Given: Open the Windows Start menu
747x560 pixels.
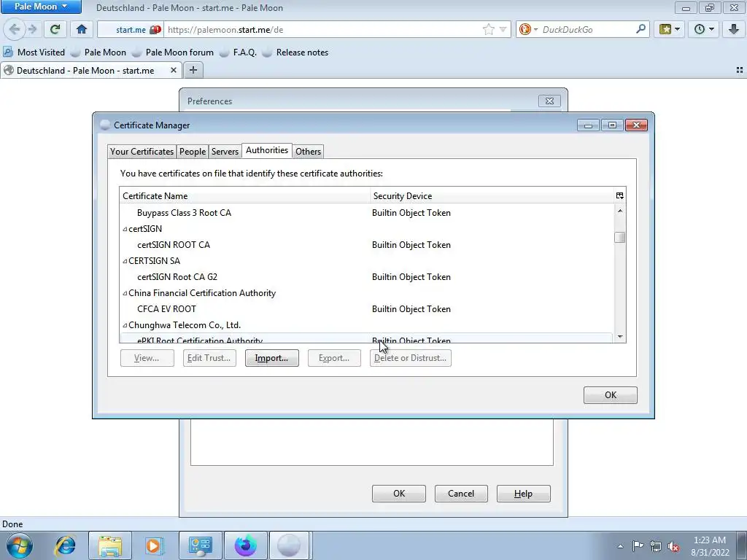Looking at the screenshot, I should click(x=20, y=545).
